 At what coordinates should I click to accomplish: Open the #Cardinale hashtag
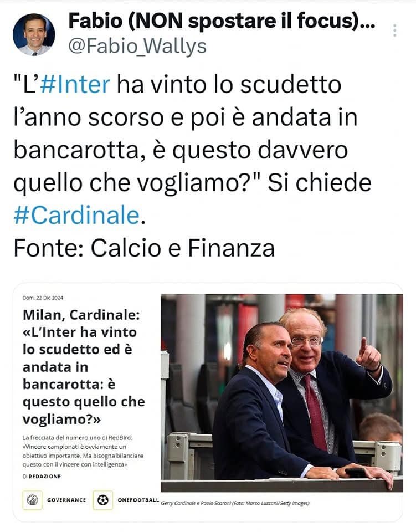(x=76, y=215)
